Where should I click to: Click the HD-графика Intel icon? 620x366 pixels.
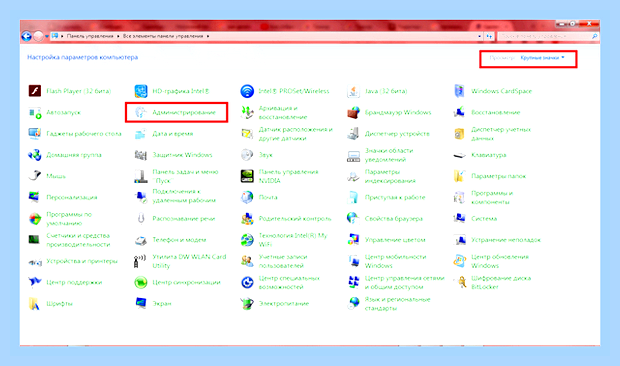click(x=141, y=91)
